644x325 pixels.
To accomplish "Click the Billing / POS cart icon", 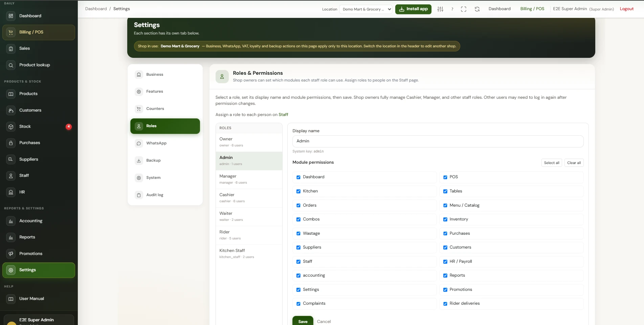I will (x=11, y=32).
